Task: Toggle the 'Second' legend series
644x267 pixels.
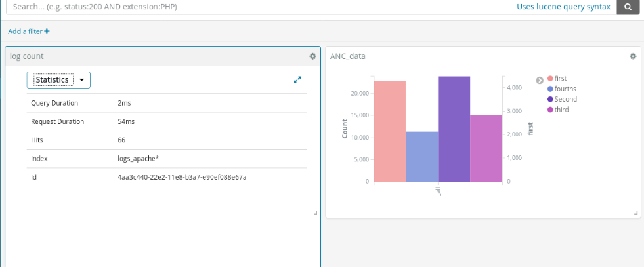Action: tap(565, 99)
